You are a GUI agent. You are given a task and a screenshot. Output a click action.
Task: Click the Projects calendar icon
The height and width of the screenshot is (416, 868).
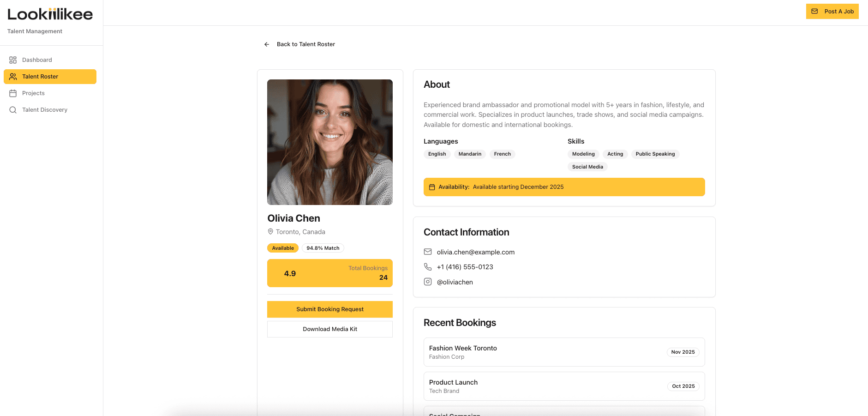(x=13, y=93)
